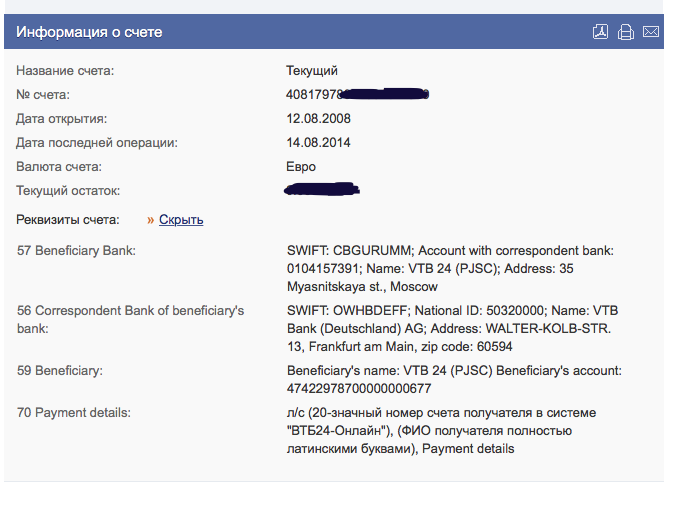Click the printer icon in header
Viewport: 680px width, 506px height.
[x=626, y=32]
